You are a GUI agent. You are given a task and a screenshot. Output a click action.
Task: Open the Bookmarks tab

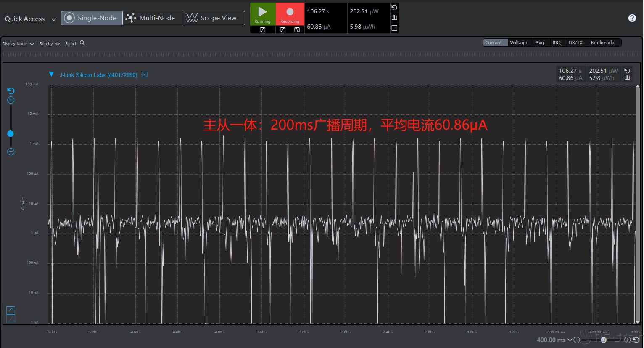click(603, 43)
